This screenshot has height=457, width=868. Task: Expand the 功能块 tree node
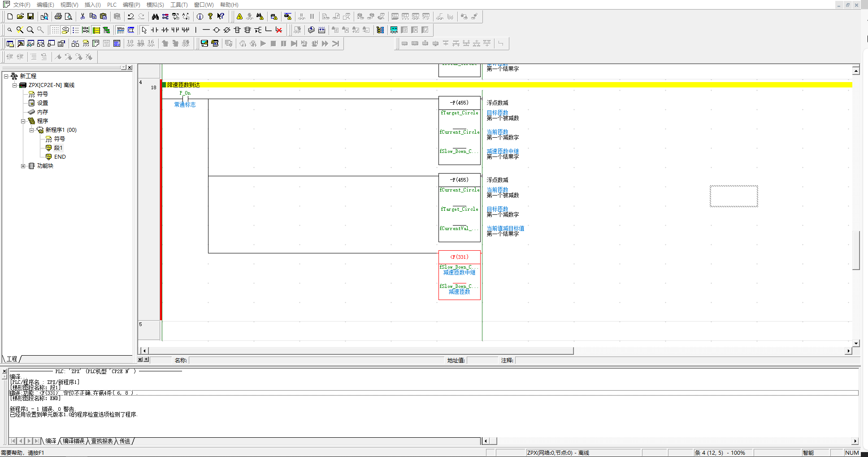tap(23, 166)
